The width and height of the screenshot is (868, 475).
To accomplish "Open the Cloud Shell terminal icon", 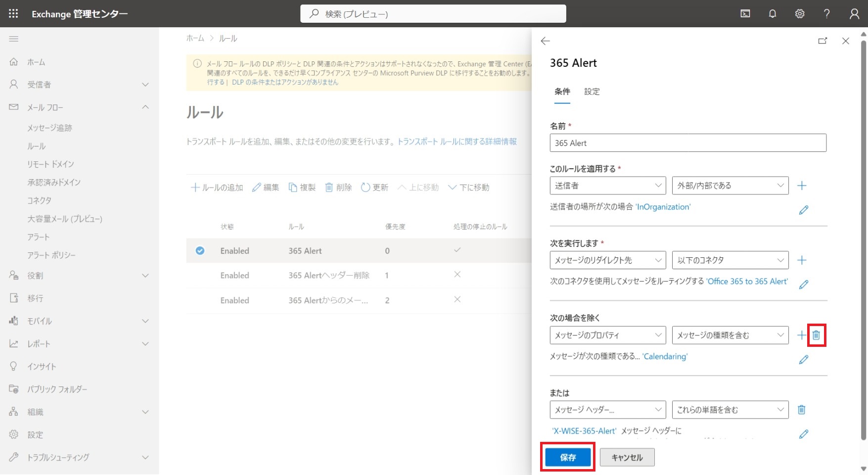I will [745, 14].
